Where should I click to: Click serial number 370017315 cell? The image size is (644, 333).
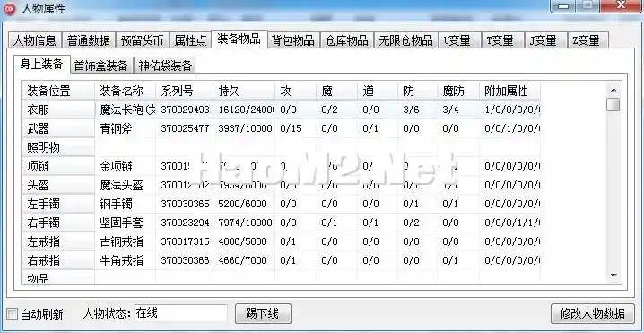pos(185,241)
